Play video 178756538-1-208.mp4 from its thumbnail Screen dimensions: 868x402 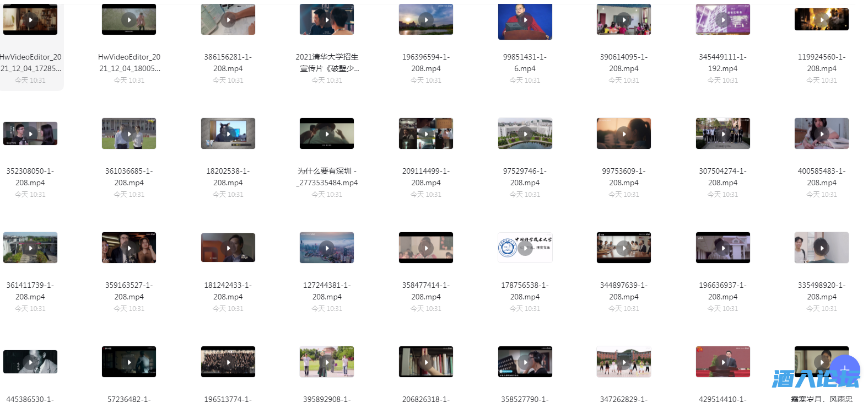click(525, 248)
